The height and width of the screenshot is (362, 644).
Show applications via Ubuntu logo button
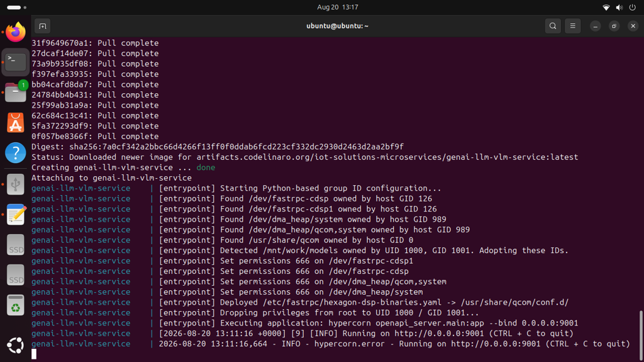16,345
